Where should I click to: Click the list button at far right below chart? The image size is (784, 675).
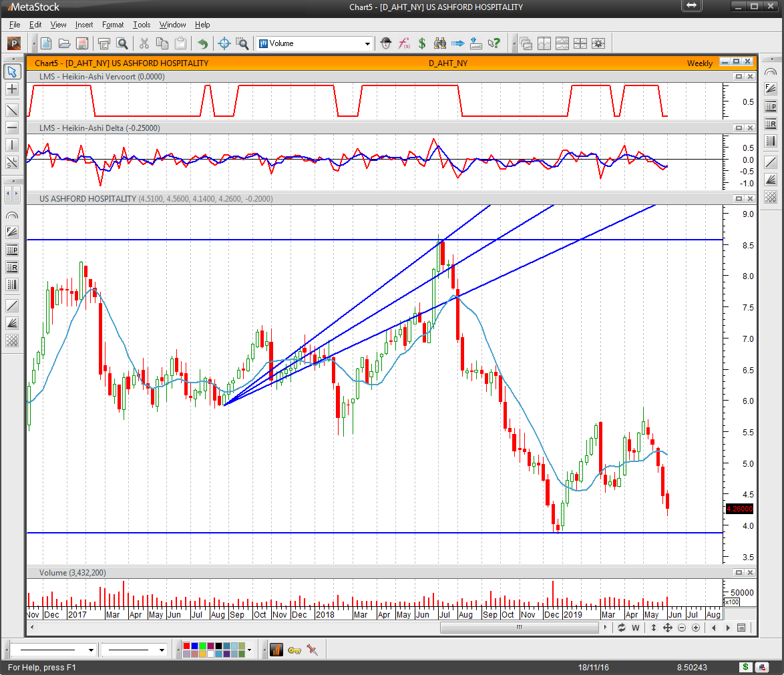pyautogui.click(x=741, y=628)
